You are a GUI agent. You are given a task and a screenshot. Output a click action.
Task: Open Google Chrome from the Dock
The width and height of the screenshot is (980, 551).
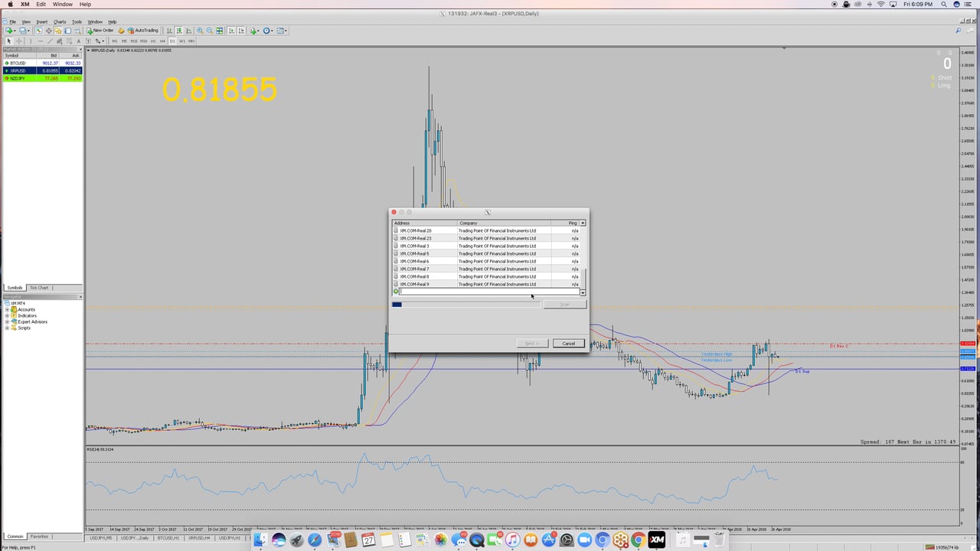point(638,540)
